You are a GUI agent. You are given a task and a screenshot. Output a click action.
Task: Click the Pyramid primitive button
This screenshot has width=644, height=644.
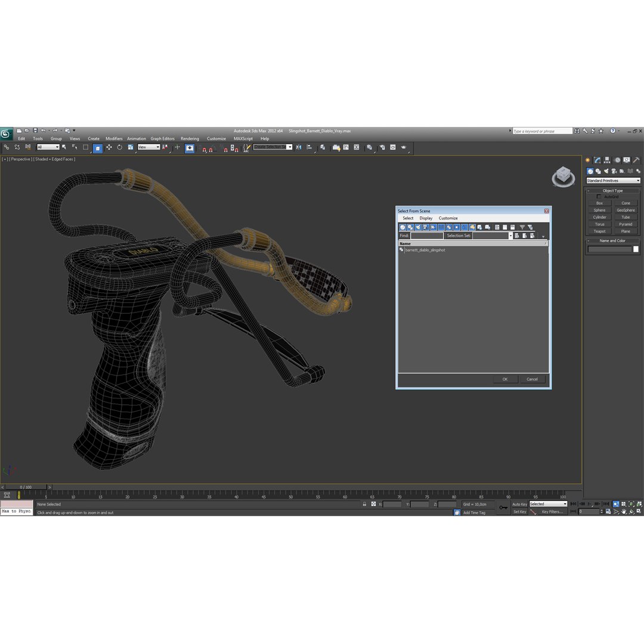[626, 225]
